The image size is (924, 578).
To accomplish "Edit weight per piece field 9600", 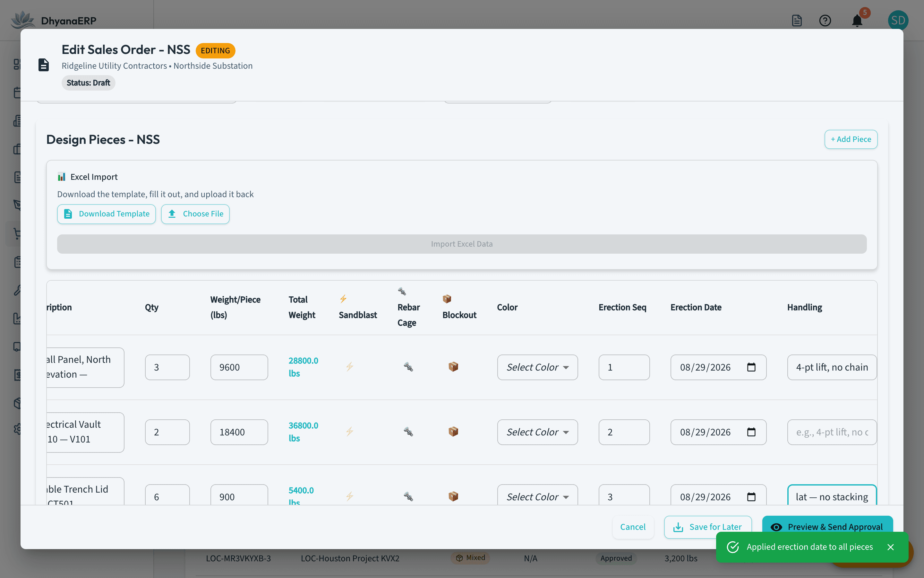I will [239, 367].
